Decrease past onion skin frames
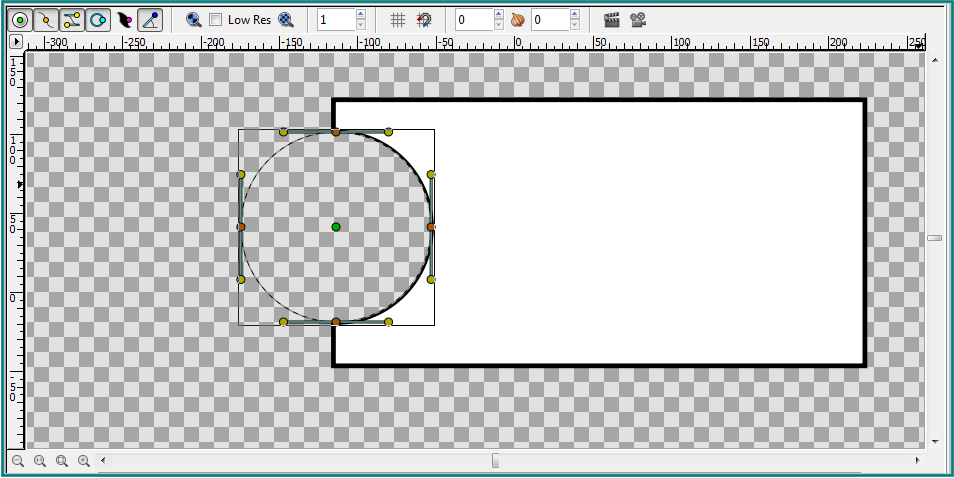 coord(499,26)
